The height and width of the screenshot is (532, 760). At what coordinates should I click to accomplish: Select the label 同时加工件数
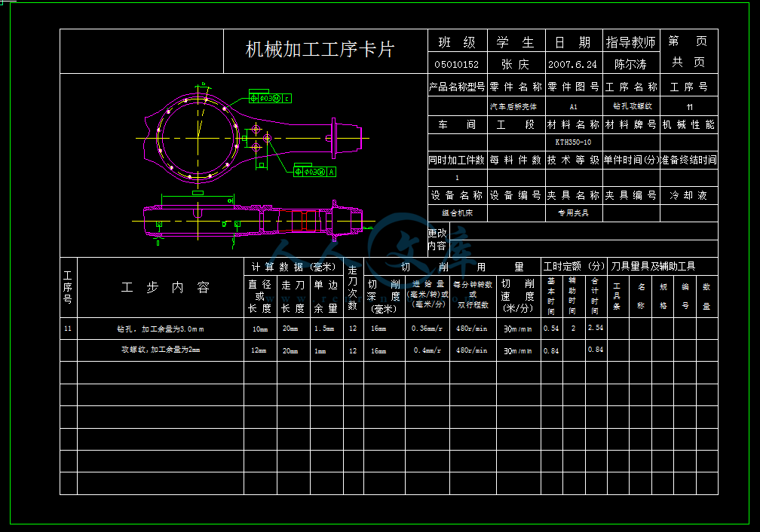tap(457, 160)
